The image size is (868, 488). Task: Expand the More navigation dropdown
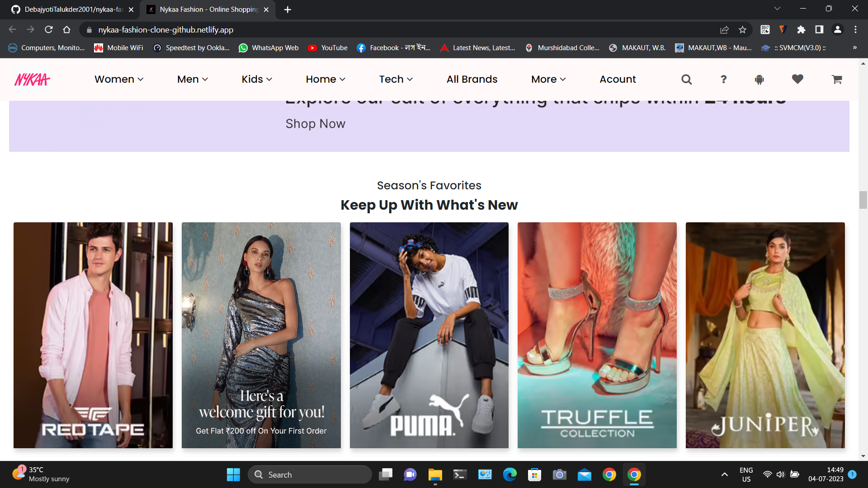548,79
